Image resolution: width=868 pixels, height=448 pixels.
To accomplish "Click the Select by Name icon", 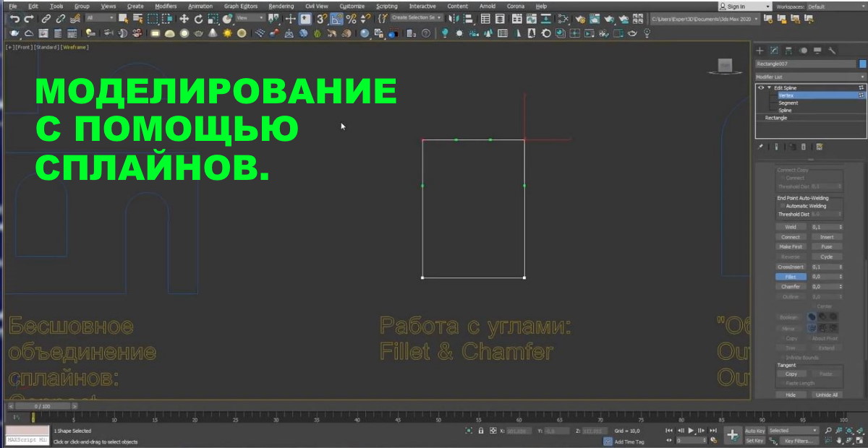I will [x=137, y=18].
